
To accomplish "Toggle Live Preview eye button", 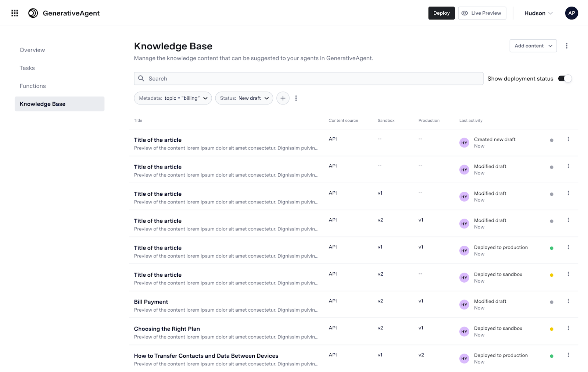I will point(482,13).
